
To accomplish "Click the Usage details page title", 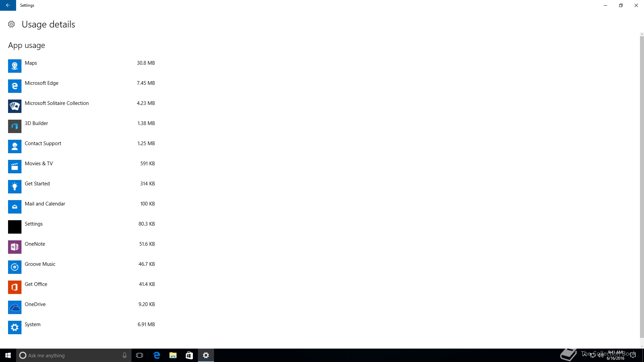I will [48, 24].
